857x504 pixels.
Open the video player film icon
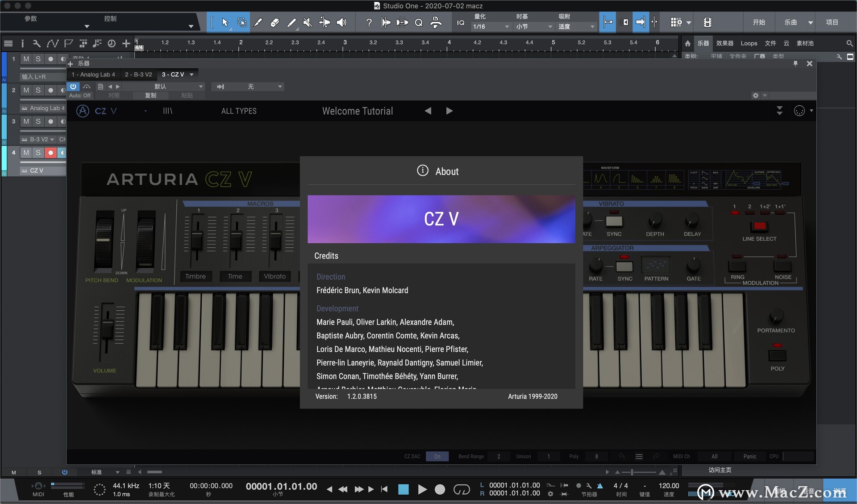[707, 22]
